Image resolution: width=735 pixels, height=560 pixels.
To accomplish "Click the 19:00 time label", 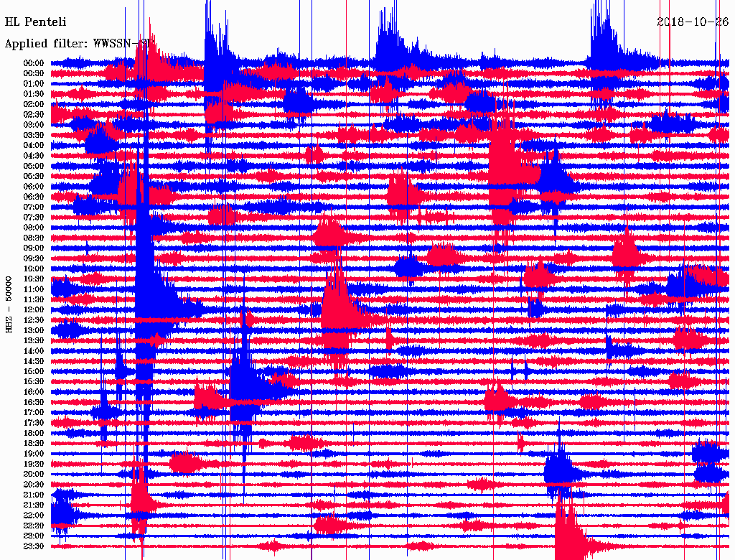I will [34, 454].
